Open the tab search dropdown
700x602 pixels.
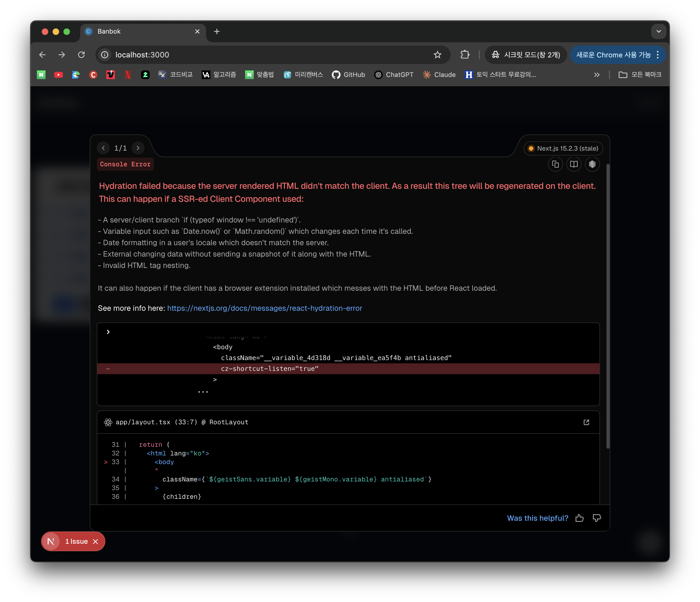coord(659,31)
